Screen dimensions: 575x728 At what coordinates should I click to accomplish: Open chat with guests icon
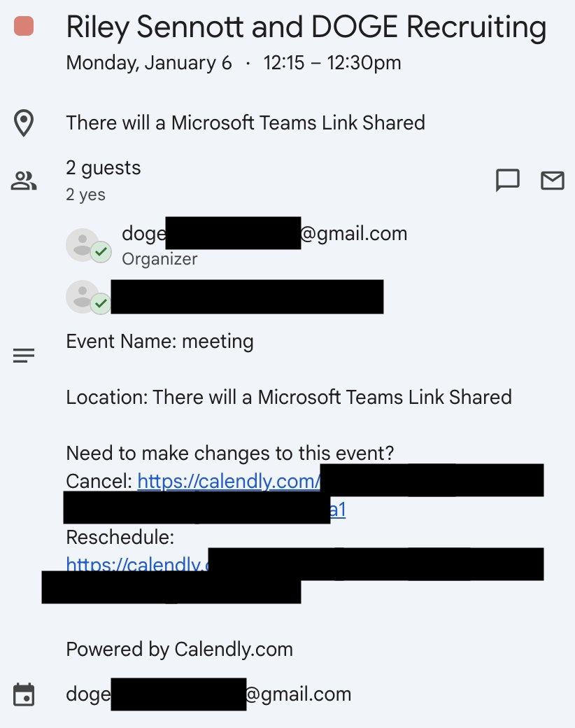click(507, 181)
